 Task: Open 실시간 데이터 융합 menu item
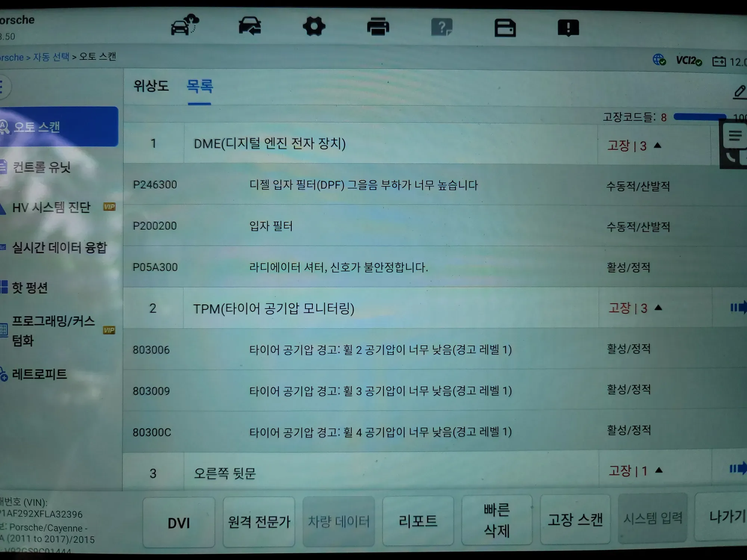[x=60, y=247]
